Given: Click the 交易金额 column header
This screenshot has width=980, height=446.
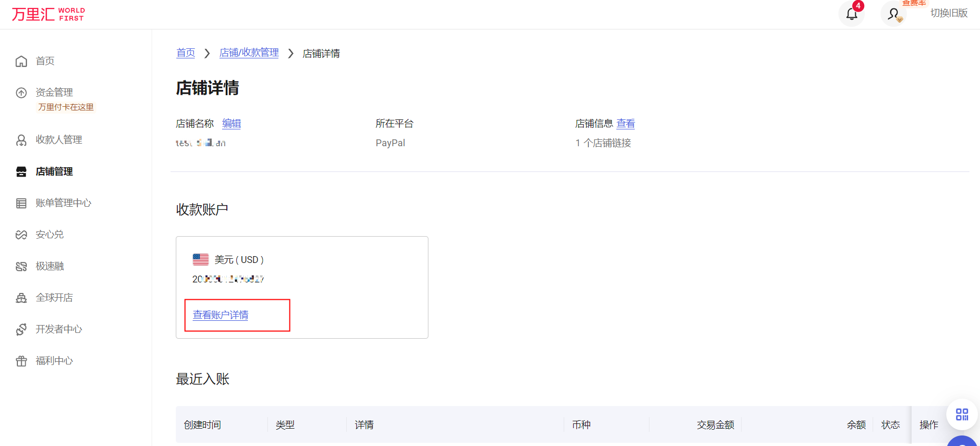Looking at the screenshot, I should tap(715, 425).
